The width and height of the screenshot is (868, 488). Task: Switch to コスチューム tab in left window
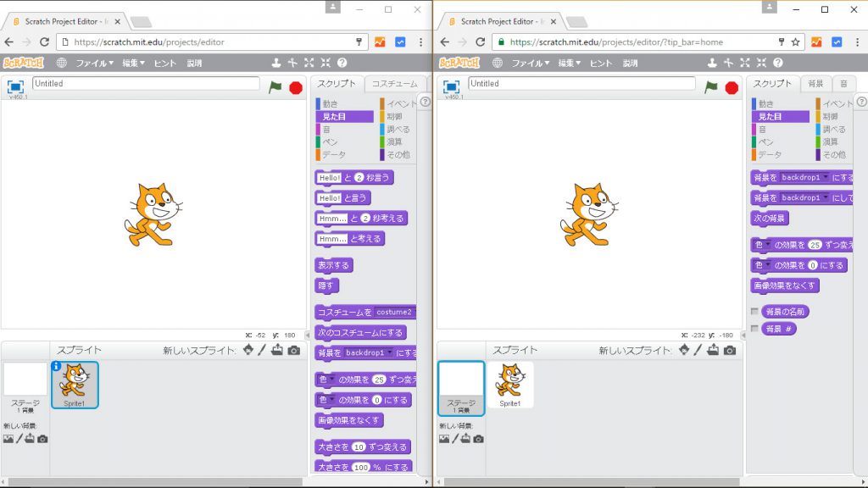coord(394,84)
